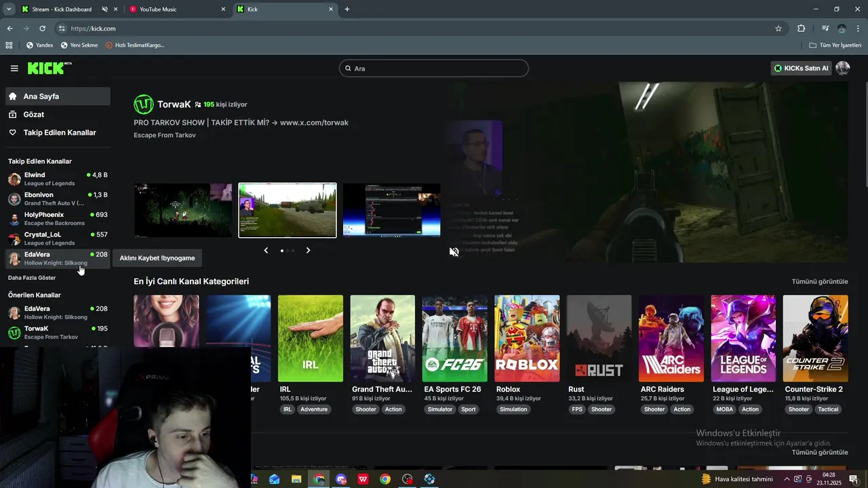
Task: Select the highlighted middle stream thumbnail
Action: 288,210
